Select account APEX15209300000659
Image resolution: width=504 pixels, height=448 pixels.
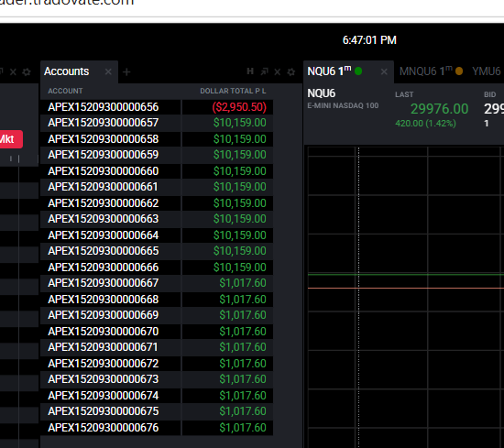point(104,155)
